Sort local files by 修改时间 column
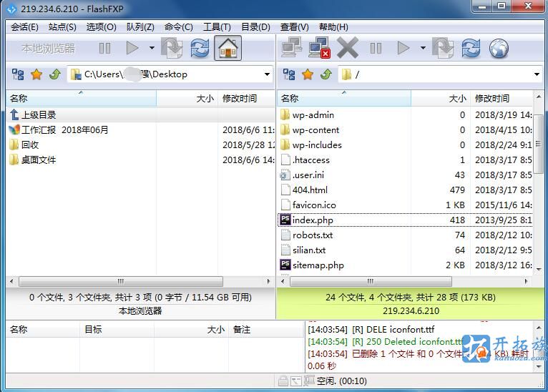 pyautogui.click(x=246, y=99)
